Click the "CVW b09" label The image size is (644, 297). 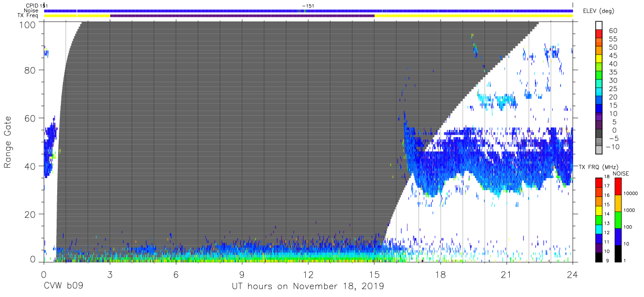[63, 286]
